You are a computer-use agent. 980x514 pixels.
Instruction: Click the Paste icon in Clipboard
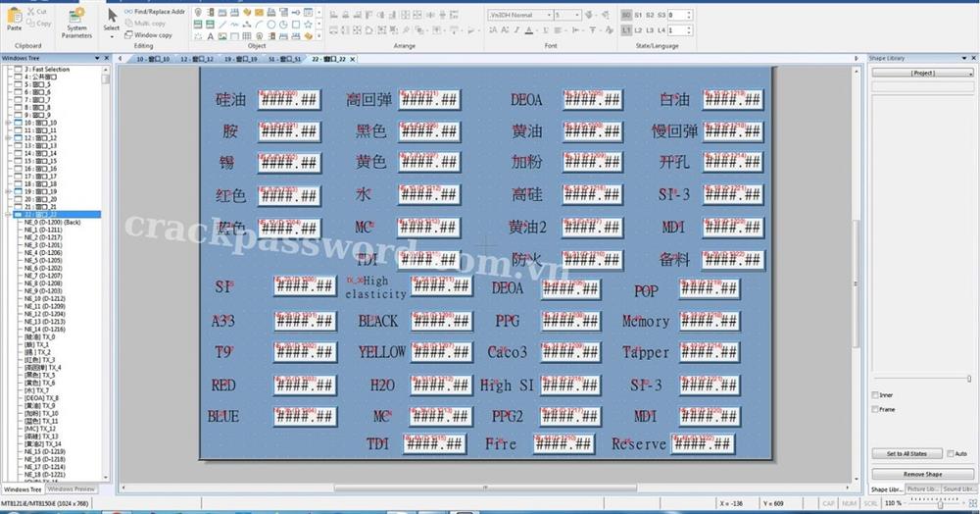14,19
